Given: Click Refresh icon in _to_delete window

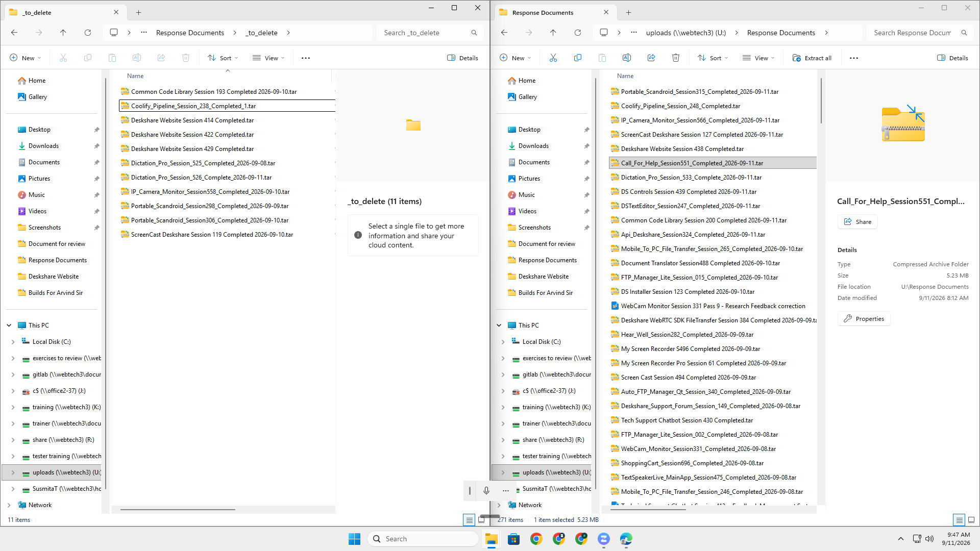Looking at the screenshot, I should (87, 33).
